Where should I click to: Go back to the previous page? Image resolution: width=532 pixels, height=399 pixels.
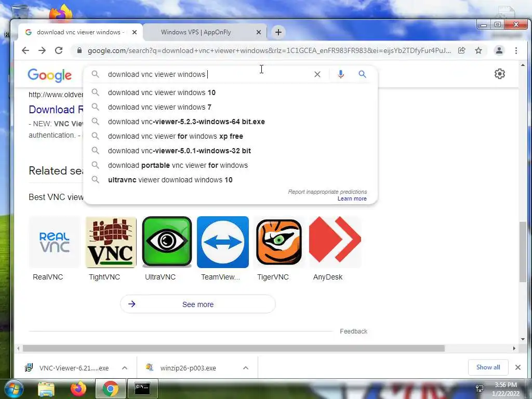point(25,50)
